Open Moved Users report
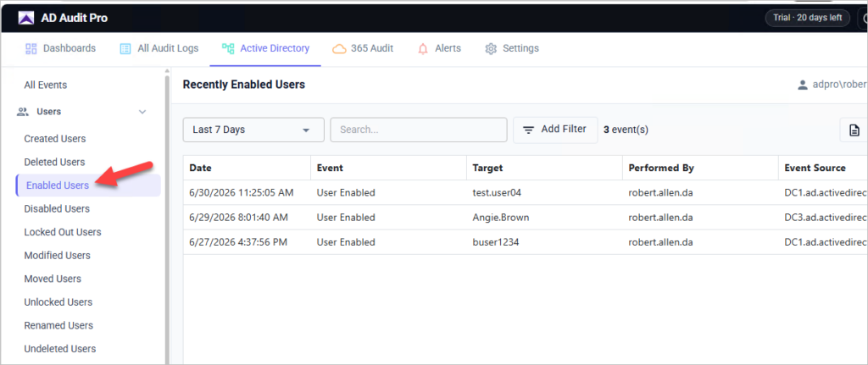 click(x=53, y=279)
